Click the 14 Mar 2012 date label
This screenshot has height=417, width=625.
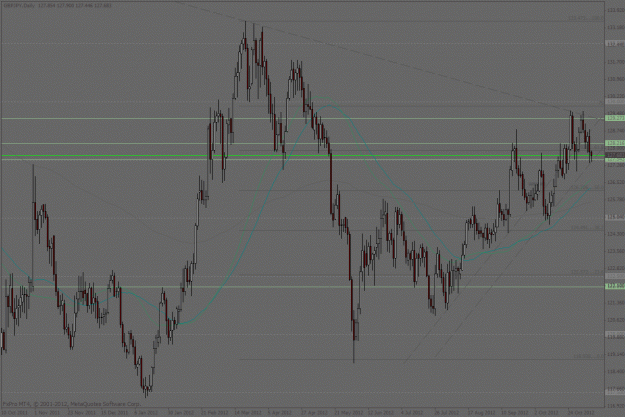coord(248,413)
